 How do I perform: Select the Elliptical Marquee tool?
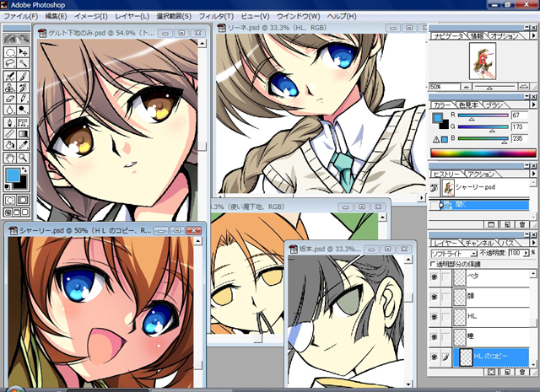point(10,52)
